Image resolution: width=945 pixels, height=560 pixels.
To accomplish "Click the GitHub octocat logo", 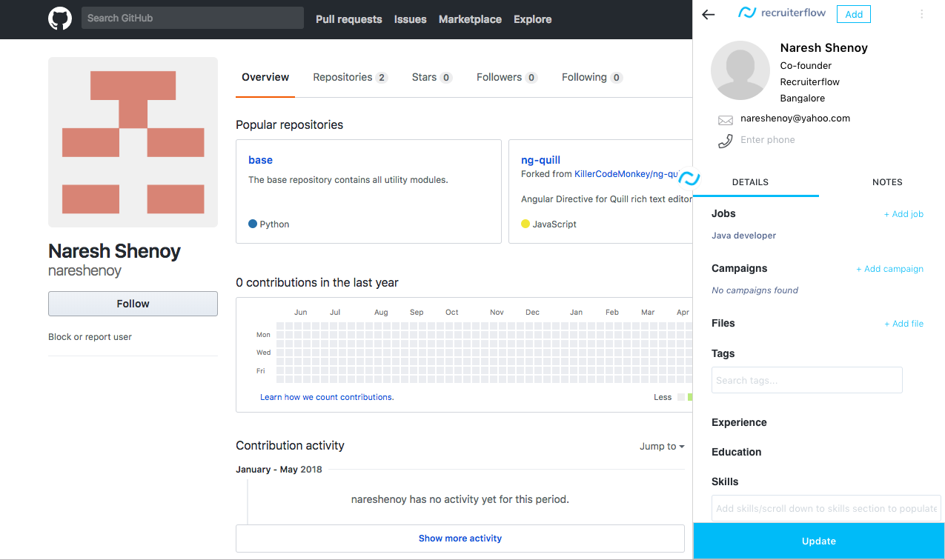I will pos(60,19).
